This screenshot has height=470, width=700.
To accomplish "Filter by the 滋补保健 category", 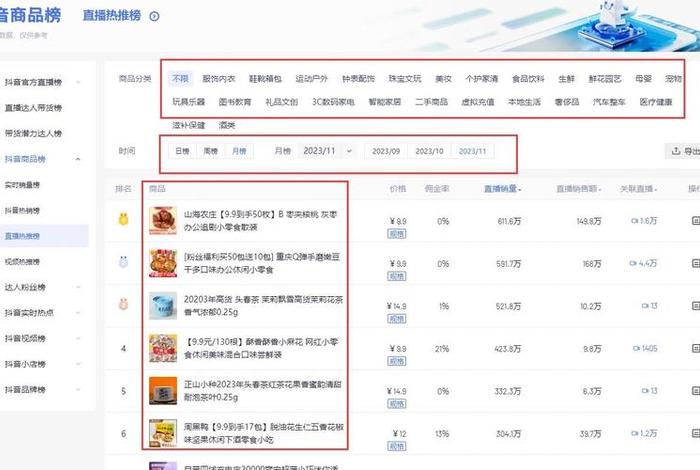I will 189,125.
